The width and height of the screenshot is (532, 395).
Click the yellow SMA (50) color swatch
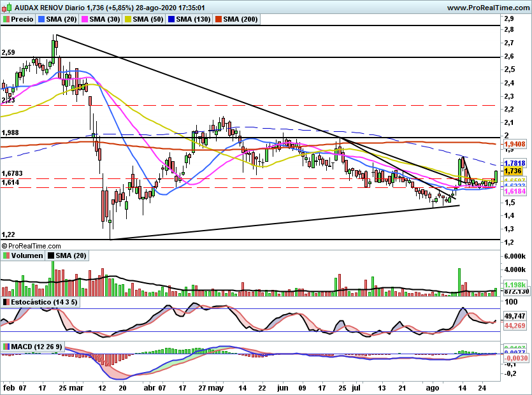pos(128,19)
